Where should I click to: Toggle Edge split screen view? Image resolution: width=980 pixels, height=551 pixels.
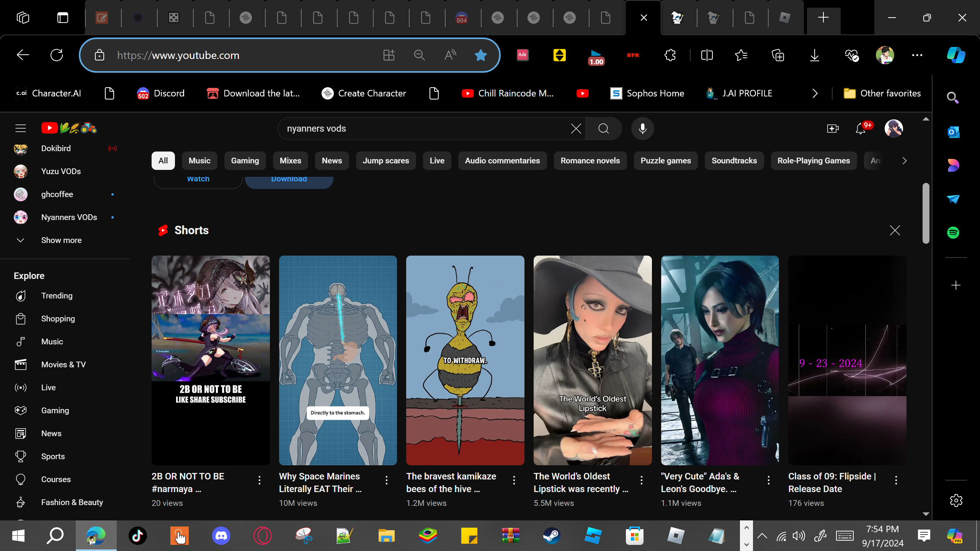(707, 55)
